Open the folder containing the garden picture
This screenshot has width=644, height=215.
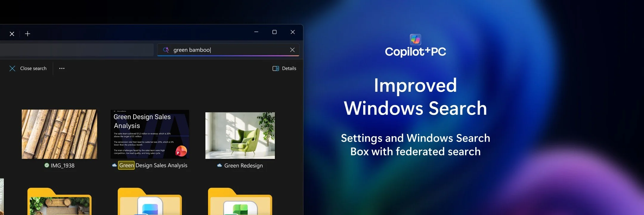[x=60, y=201]
